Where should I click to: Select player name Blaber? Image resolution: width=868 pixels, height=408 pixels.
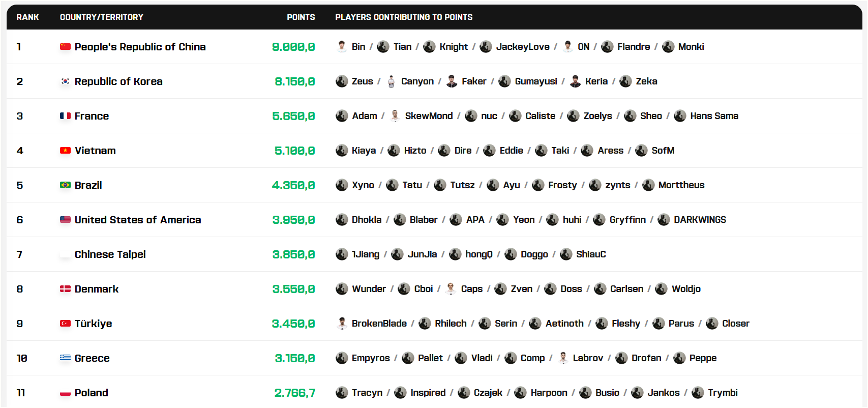click(424, 220)
